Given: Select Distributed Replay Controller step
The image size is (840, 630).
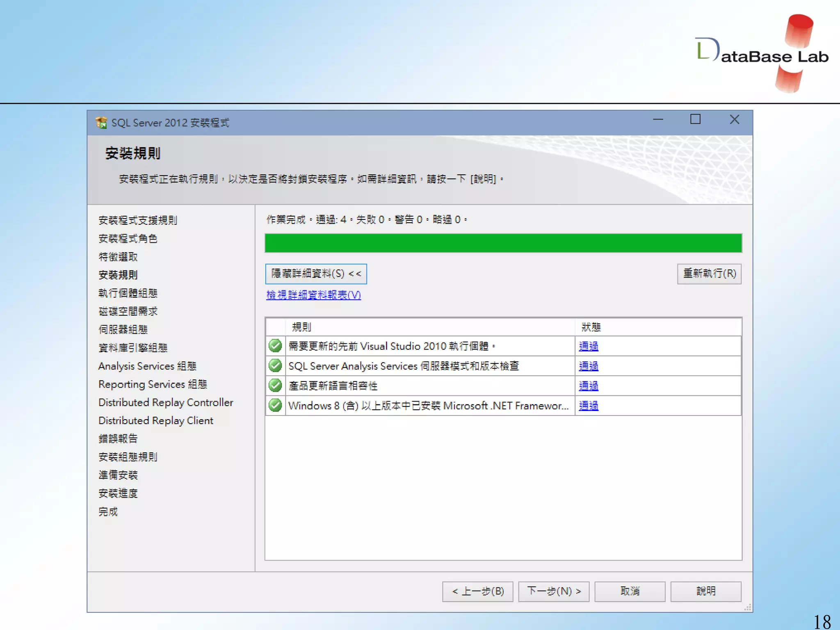Looking at the screenshot, I should pos(166,402).
